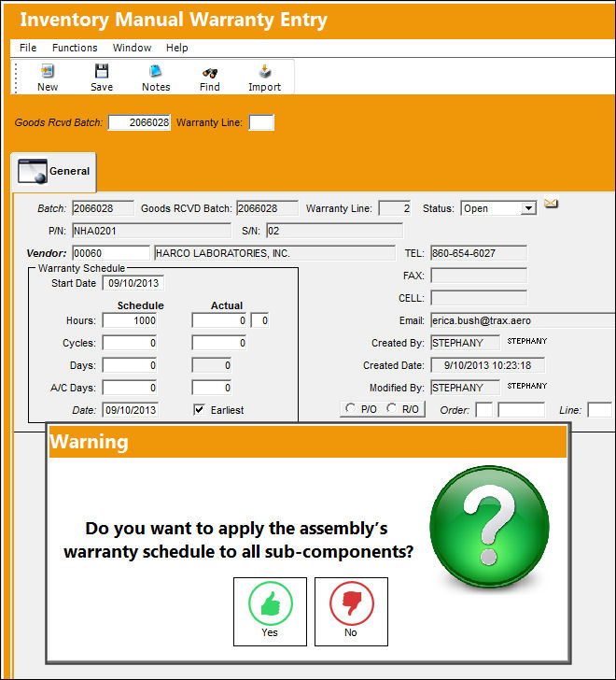Click the P/N field NHA0201
Viewport: 616px width, 680px height.
151,231
